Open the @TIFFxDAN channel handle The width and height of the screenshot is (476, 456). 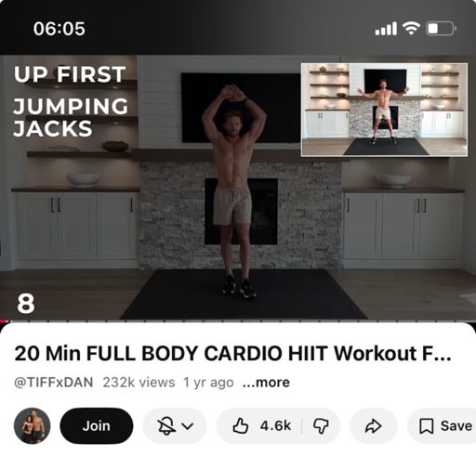(x=54, y=383)
